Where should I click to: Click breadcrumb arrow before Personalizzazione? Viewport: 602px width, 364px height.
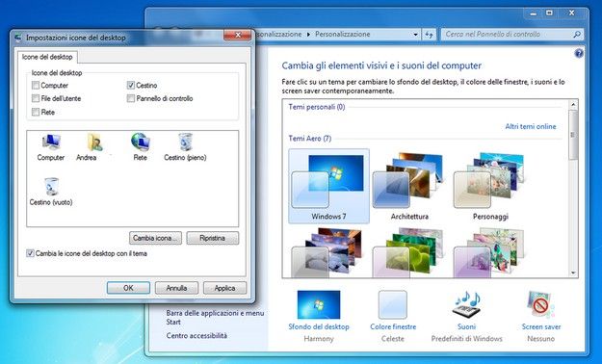(x=308, y=35)
